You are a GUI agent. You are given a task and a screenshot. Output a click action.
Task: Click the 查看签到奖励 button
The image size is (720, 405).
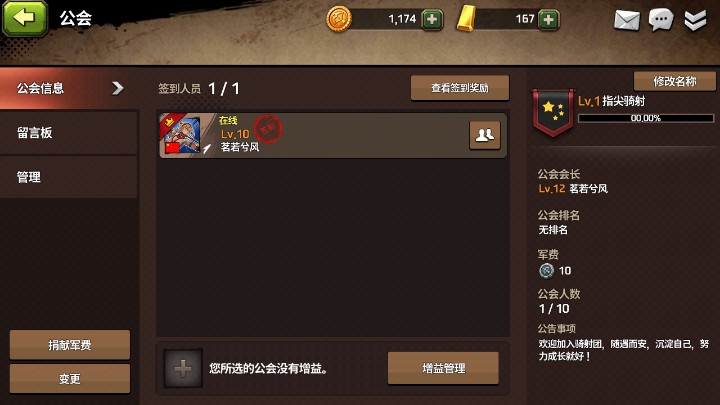pyautogui.click(x=460, y=88)
